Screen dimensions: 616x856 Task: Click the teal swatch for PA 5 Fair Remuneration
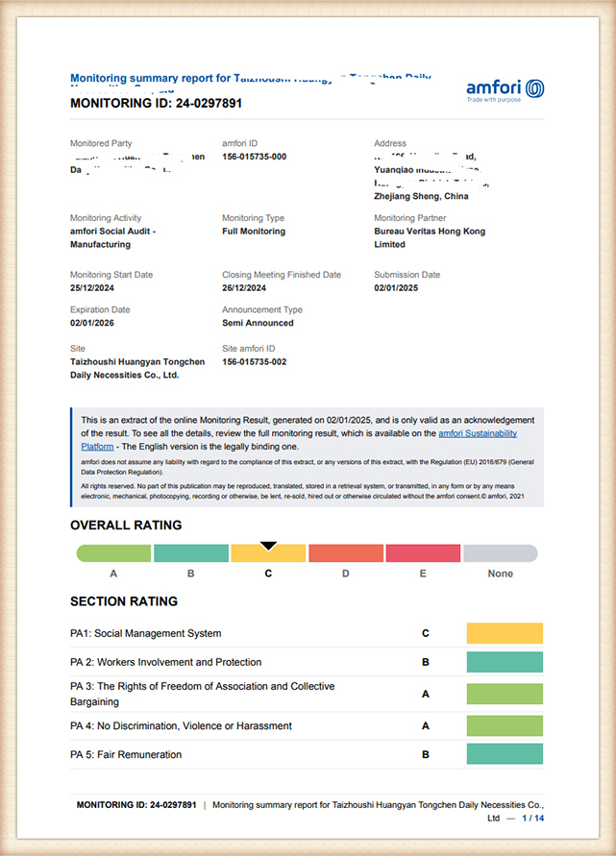pos(505,754)
